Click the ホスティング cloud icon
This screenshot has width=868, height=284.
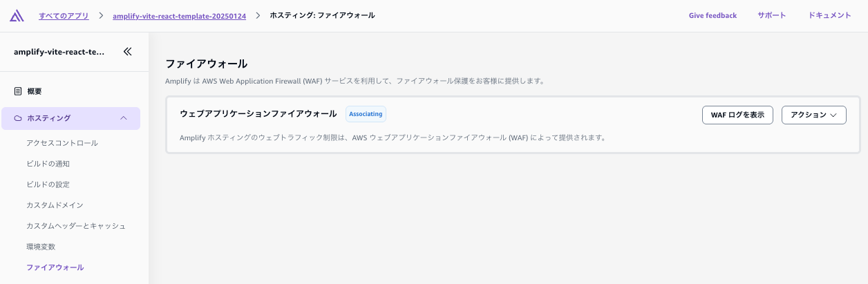tap(18, 118)
